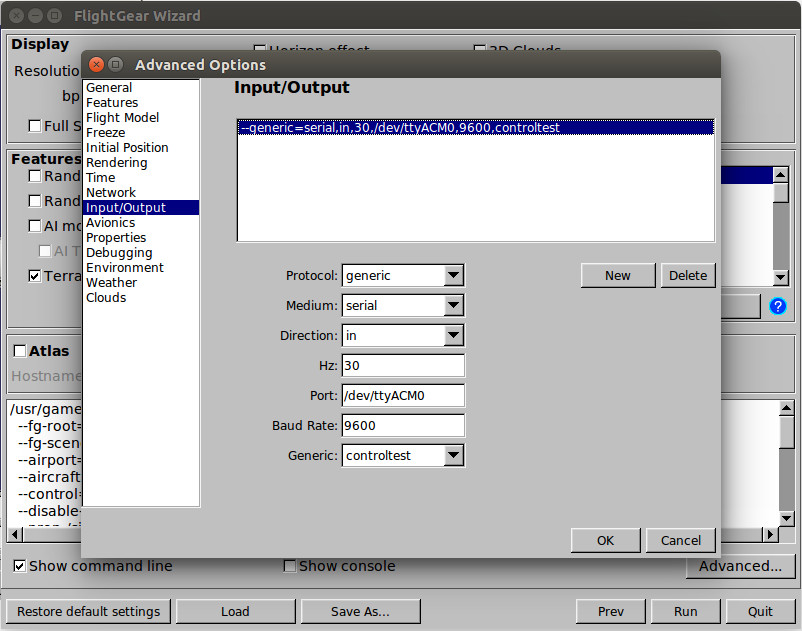Toggle the Full Screen checkbox
Image resolution: width=802 pixels, height=631 pixels.
point(35,126)
